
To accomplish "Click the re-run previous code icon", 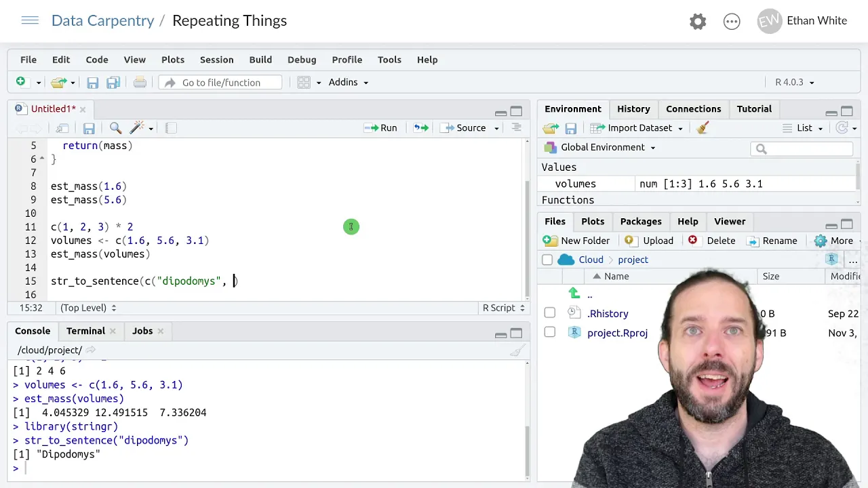I will click(x=421, y=128).
